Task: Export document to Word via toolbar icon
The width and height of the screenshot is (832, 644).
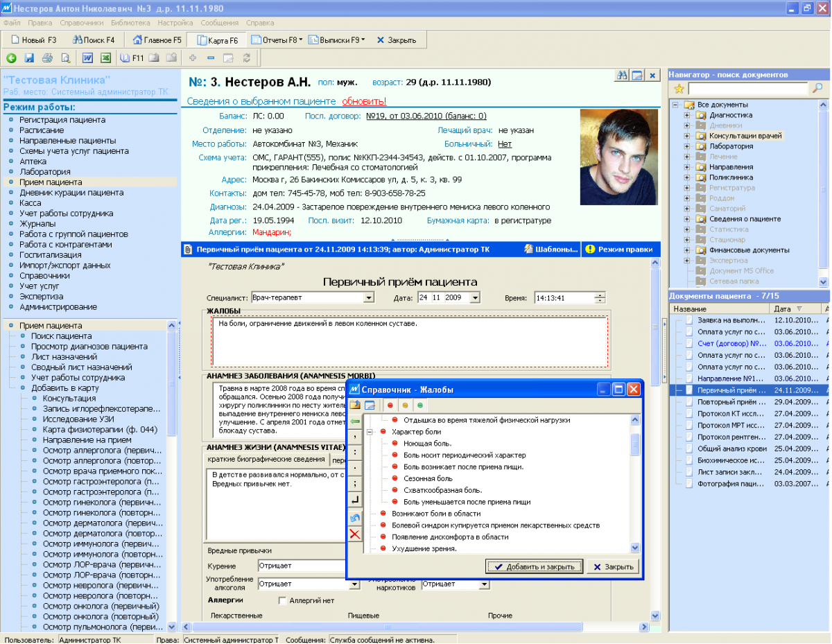Action: click(88, 58)
